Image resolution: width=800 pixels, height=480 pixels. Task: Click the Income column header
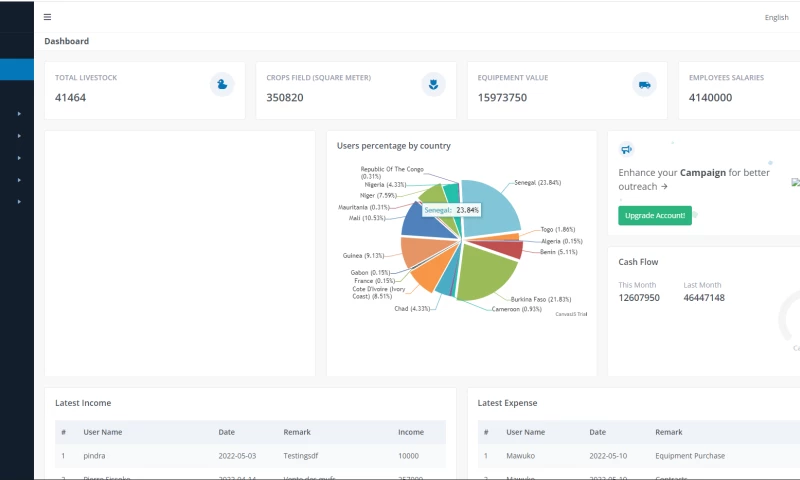pos(411,432)
